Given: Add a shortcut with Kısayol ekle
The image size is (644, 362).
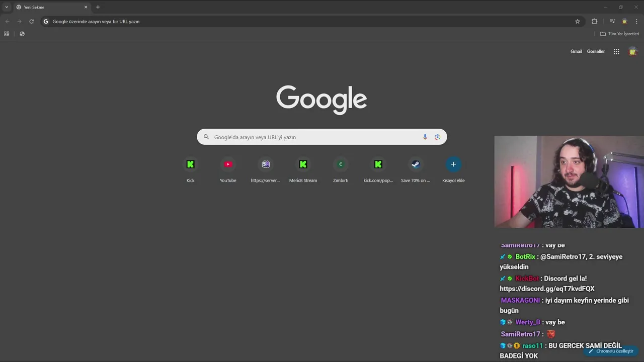Looking at the screenshot, I should click(453, 170).
